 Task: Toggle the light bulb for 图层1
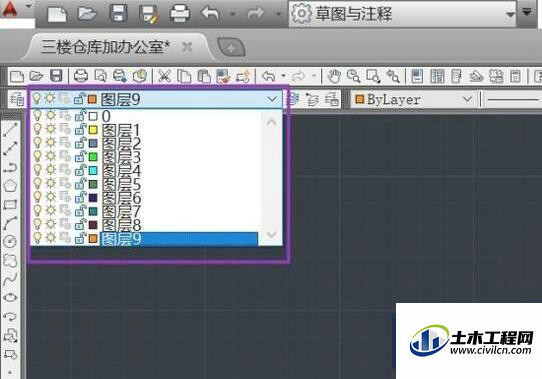tap(37, 130)
